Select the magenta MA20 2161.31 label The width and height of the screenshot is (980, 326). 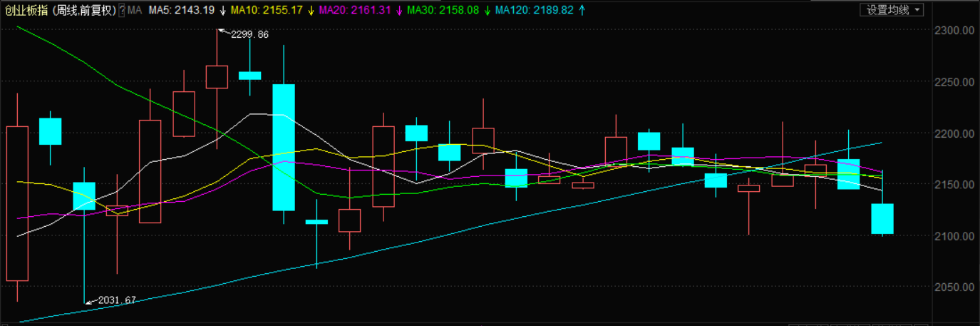coord(355,10)
